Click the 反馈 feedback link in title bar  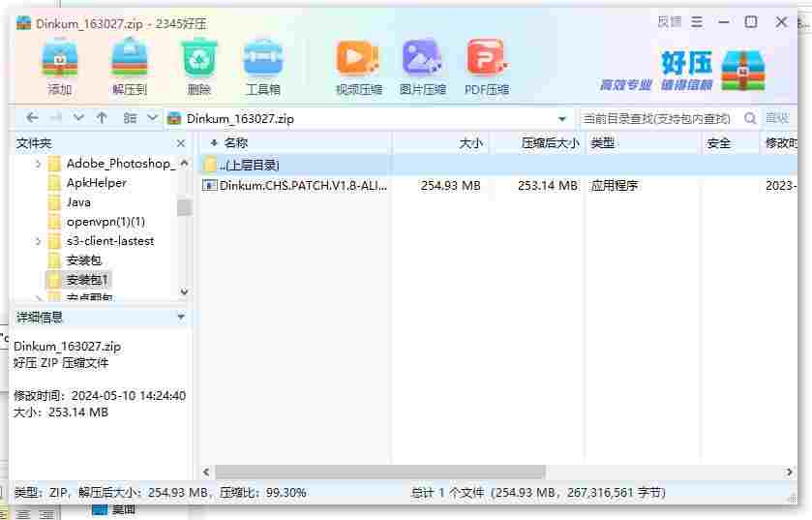point(670,21)
